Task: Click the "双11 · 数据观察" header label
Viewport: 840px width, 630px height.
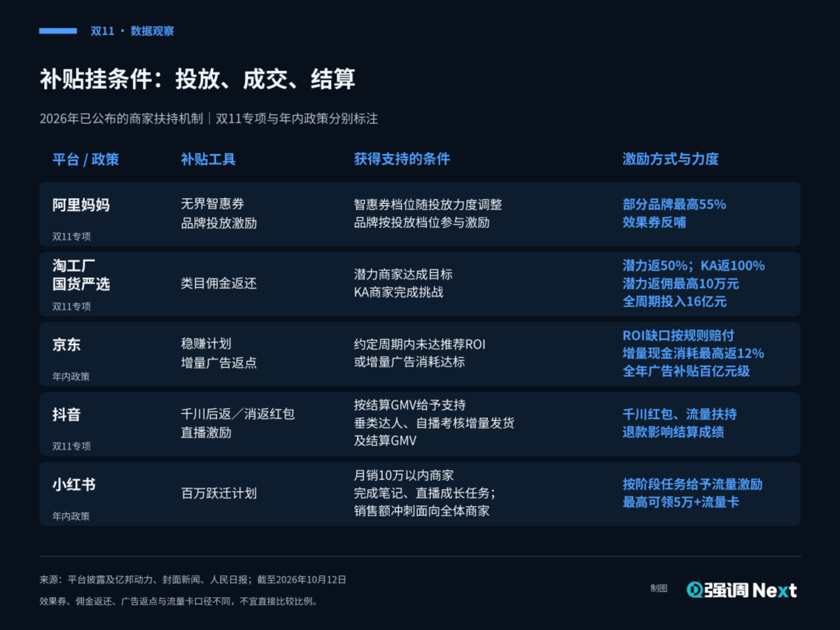Action: coord(132,31)
